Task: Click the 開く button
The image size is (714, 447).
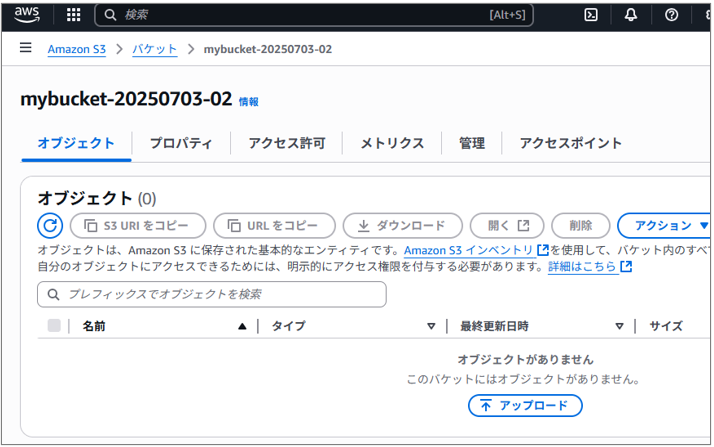Action: 507,226
